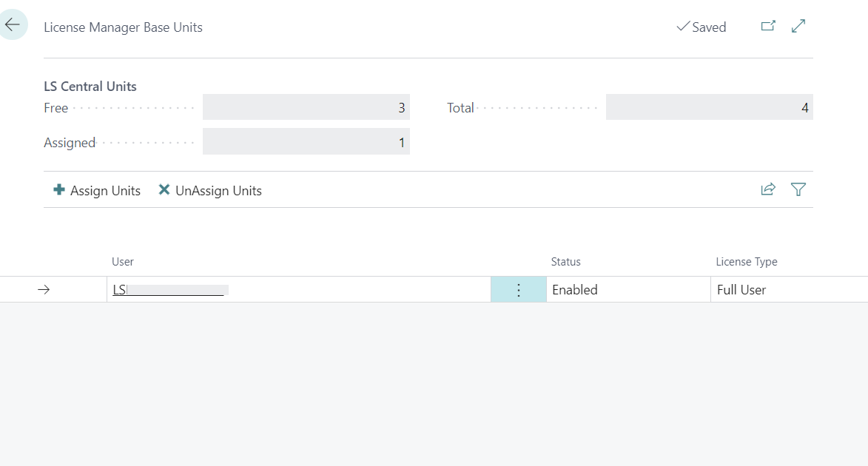This screenshot has width=868, height=466.
Task: Open the filter funnel icon
Action: [798, 189]
